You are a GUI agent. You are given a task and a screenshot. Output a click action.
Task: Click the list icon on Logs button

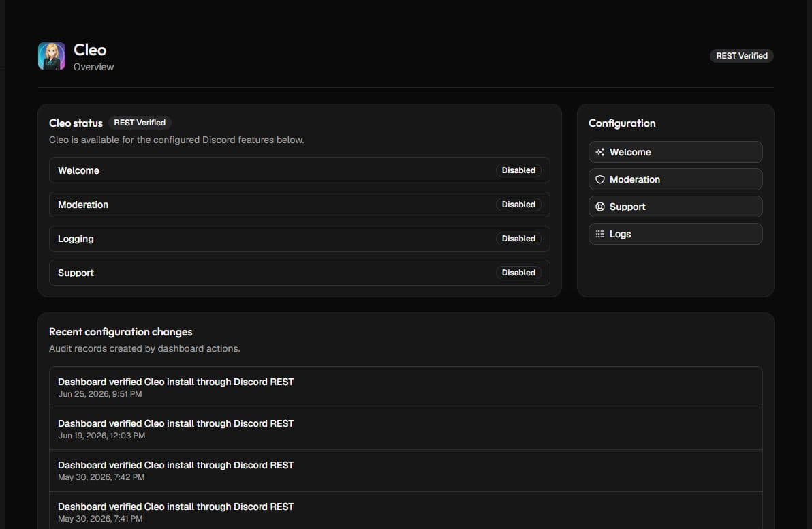tap(599, 235)
